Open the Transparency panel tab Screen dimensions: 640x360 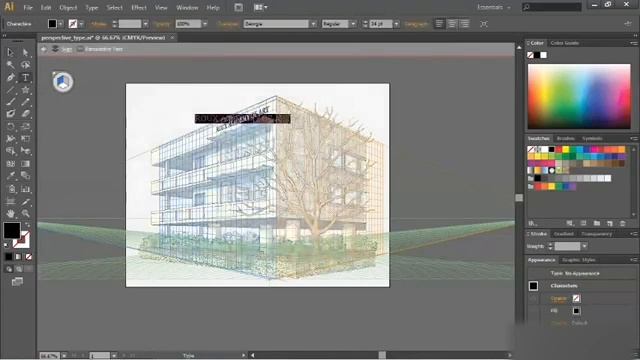596,234
